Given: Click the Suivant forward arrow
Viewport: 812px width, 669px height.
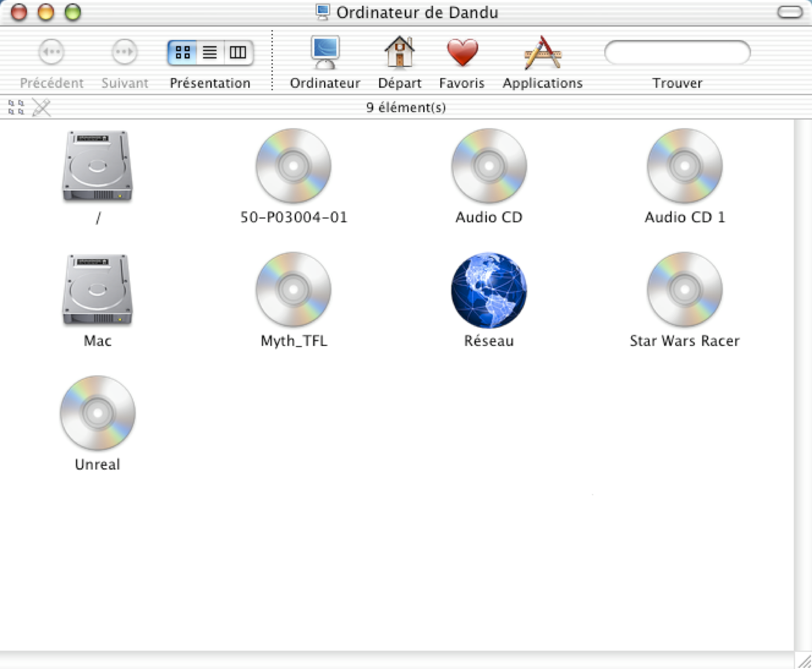Looking at the screenshot, I should [x=124, y=52].
